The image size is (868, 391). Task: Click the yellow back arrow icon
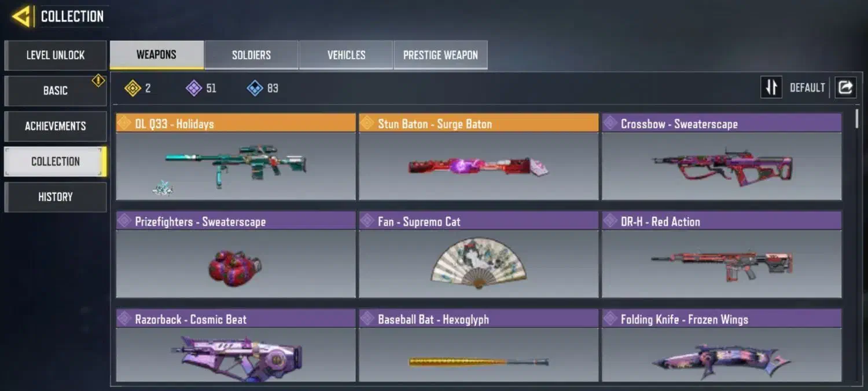pos(22,16)
